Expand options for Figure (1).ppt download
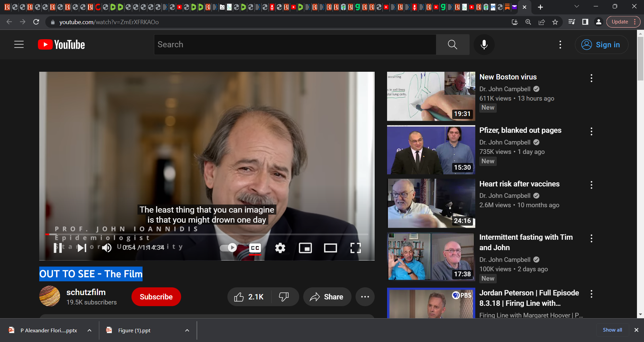The width and height of the screenshot is (644, 342). (x=187, y=330)
